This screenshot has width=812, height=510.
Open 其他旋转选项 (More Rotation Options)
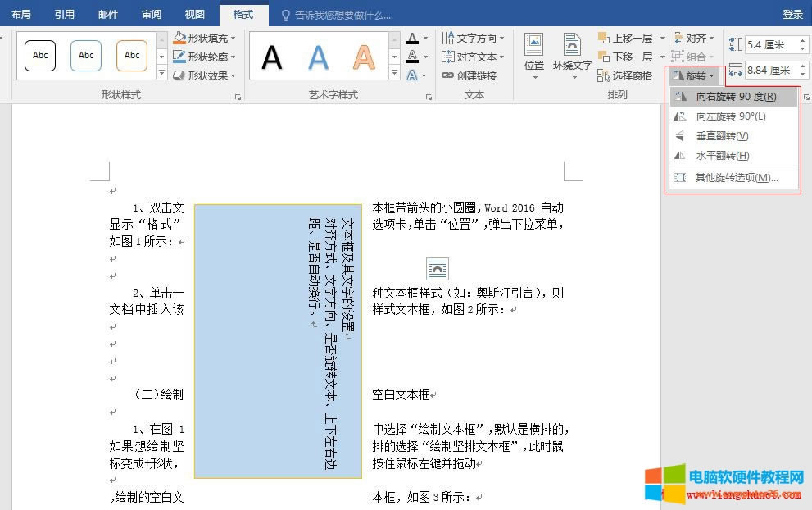(x=733, y=177)
